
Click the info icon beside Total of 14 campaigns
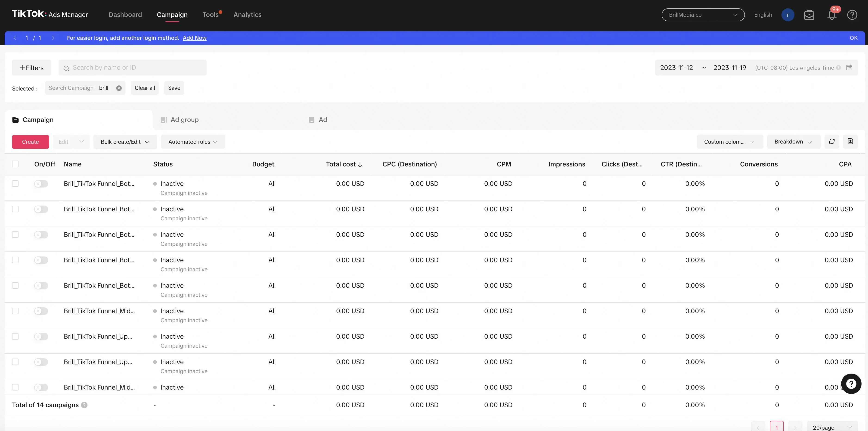84,405
